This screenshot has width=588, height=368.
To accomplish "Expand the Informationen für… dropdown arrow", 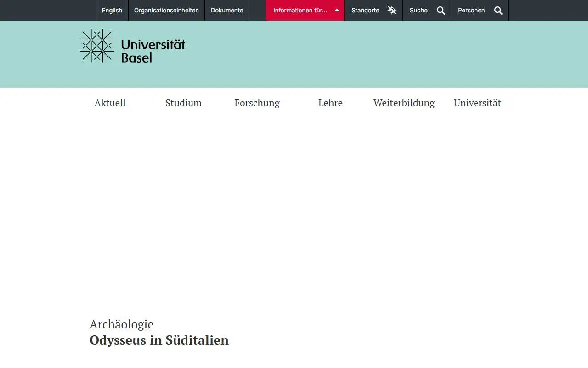I will tap(337, 10).
